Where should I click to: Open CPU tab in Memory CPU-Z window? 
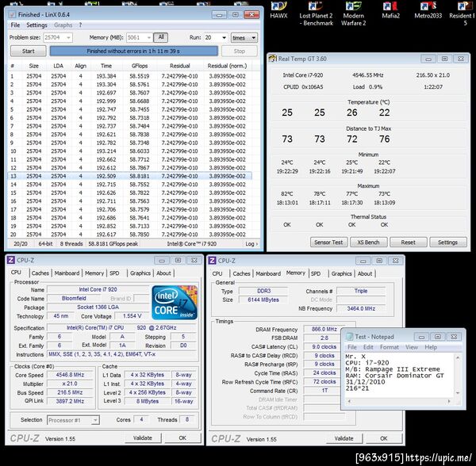click(217, 273)
